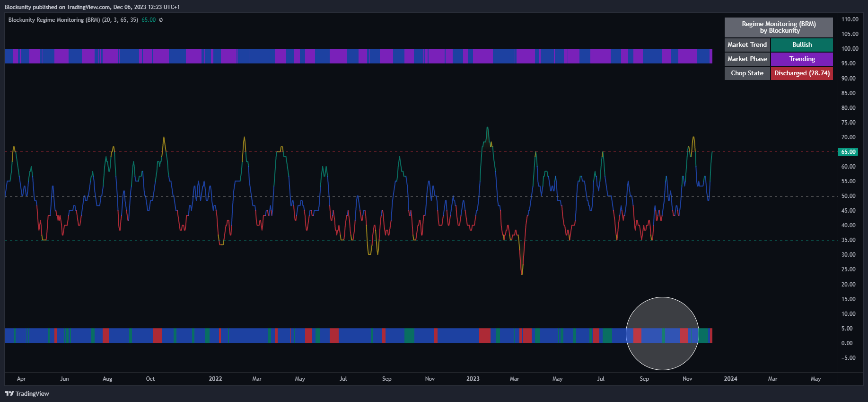Click the 70.00 scale label

pyautogui.click(x=849, y=137)
